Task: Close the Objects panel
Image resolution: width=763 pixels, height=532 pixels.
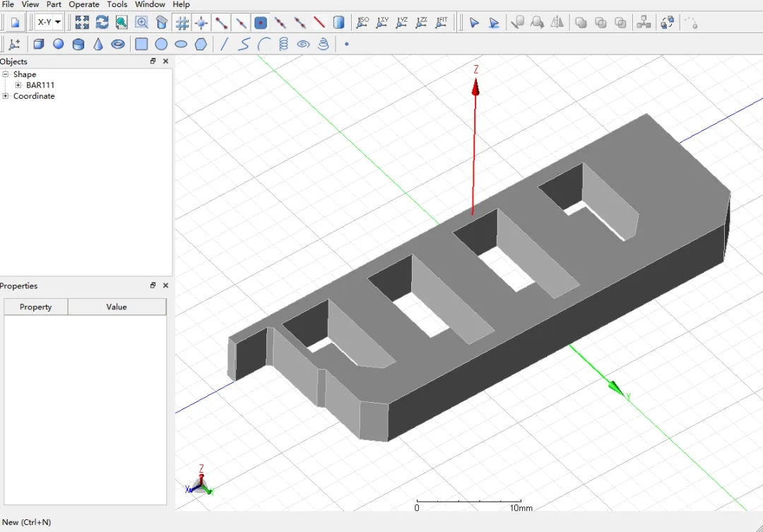Action: coord(165,61)
